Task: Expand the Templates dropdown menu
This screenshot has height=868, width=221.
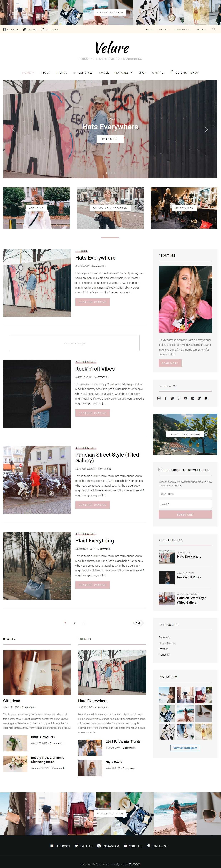Action: [182, 29]
